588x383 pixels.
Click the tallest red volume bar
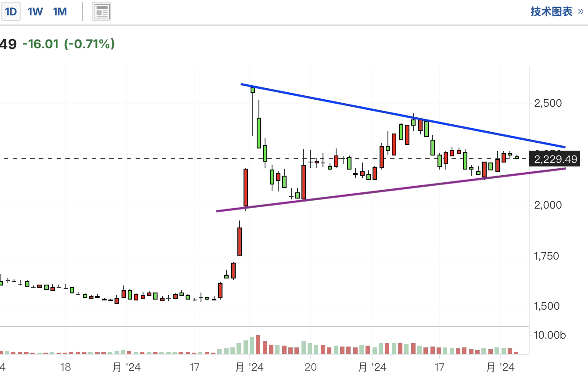(x=258, y=345)
